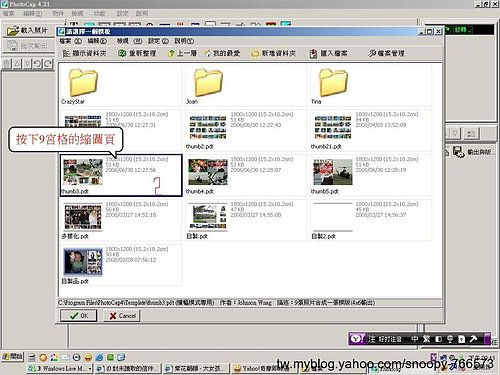Open 檔案管理 file management tool
Image resolution: width=500 pixels, height=375 pixels.
coord(387,53)
